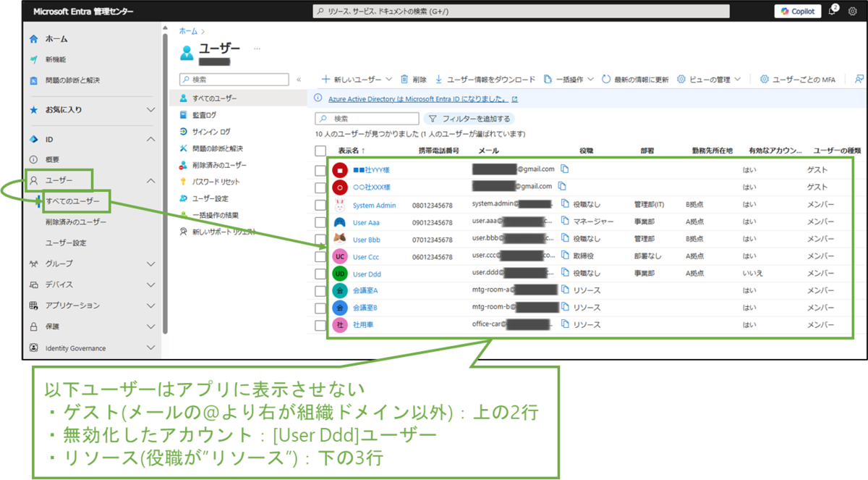This screenshot has width=868, height=480.
Task: Select 削除済みのユーザー in the left navigation tree
Action: [x=75, y=222]
